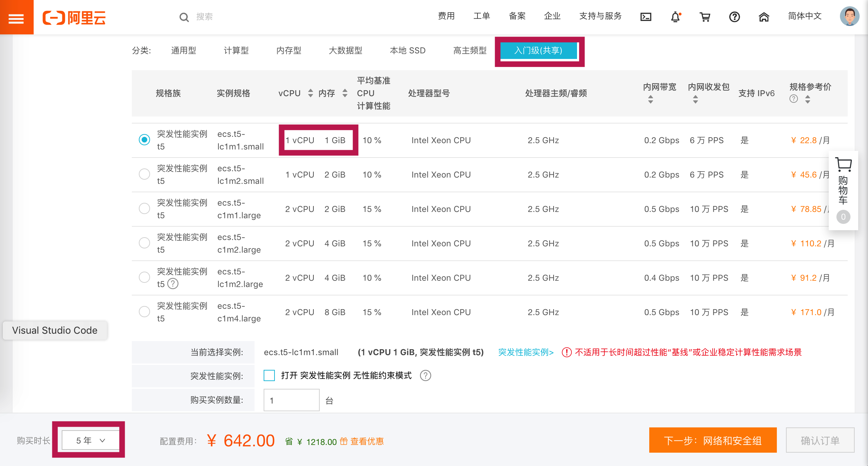Screen dimensions: 868x466
Task: Open the 费用 menu item
Action: click(x=446, y=16)
